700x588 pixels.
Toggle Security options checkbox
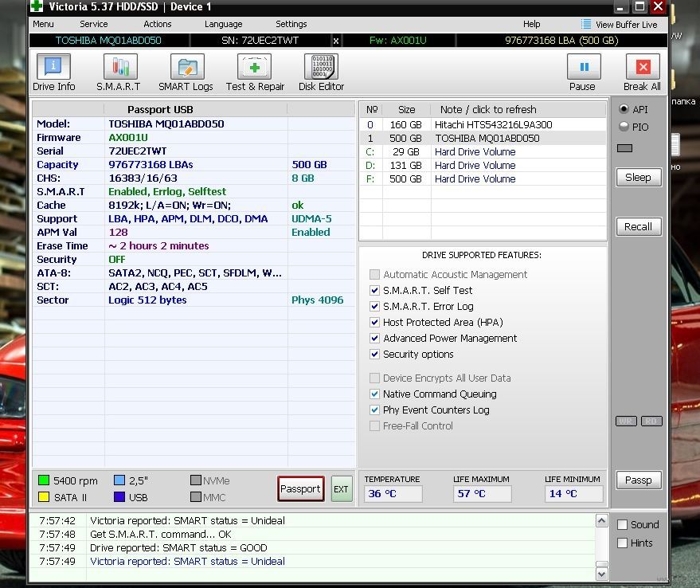pos(374,355)
